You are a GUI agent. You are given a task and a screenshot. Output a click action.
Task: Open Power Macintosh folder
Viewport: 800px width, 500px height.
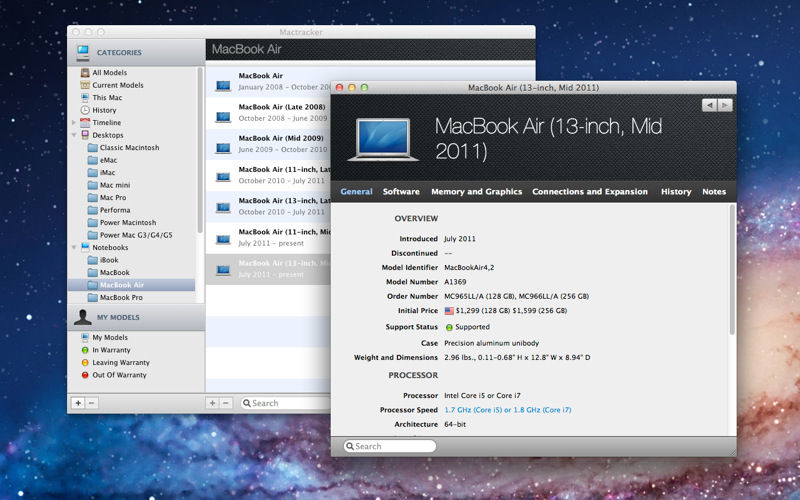pos(92,222)
